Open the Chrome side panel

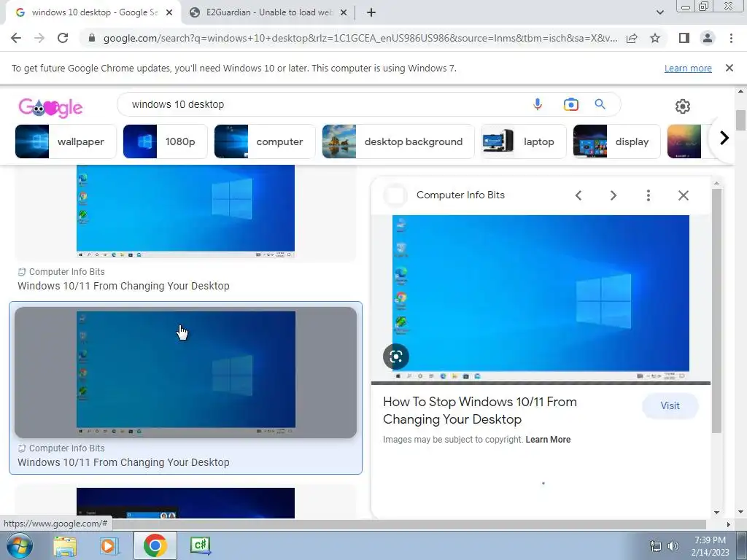click(x=684, y=38)
